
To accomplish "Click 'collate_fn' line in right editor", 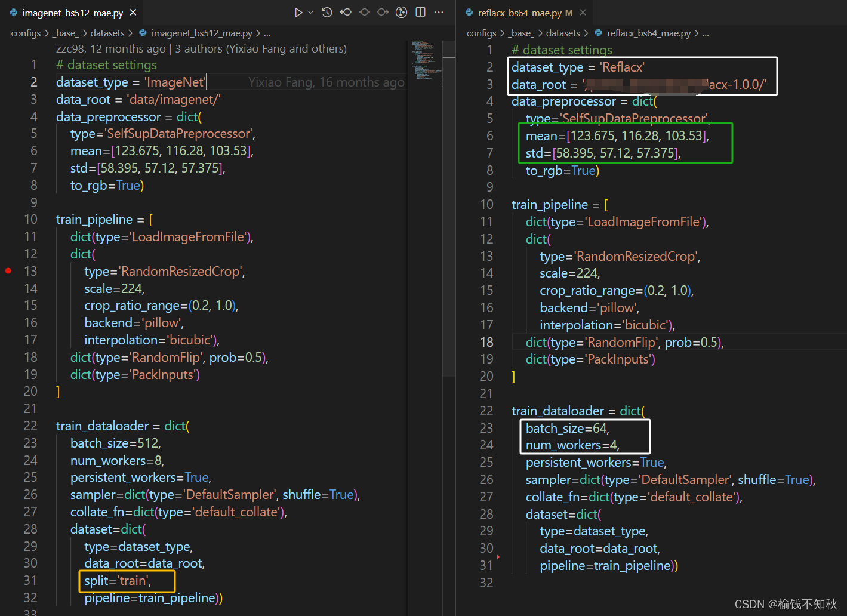I will coord(634,497).
